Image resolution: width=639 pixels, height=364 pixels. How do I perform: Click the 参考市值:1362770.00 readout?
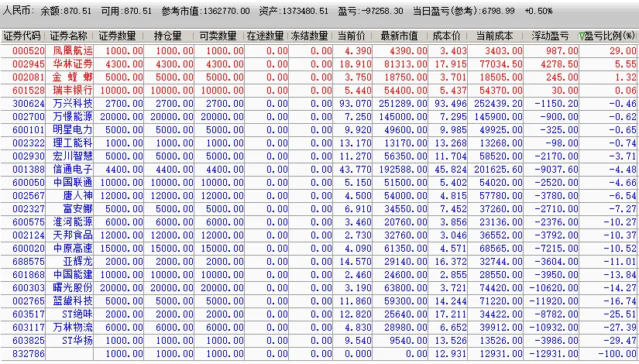(x=205, y=11)
